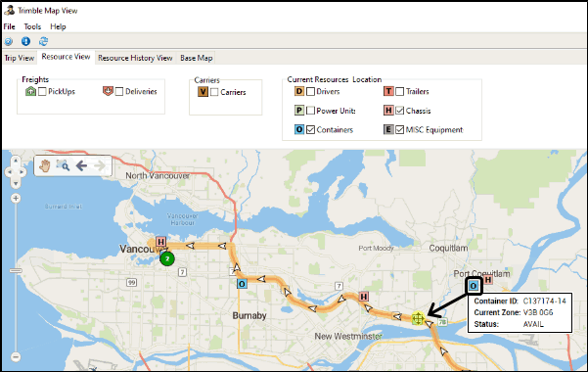This screenshot has width=588, height=372.
Task: Click the map zoom slider handle
Action: (x=16, y=270)
